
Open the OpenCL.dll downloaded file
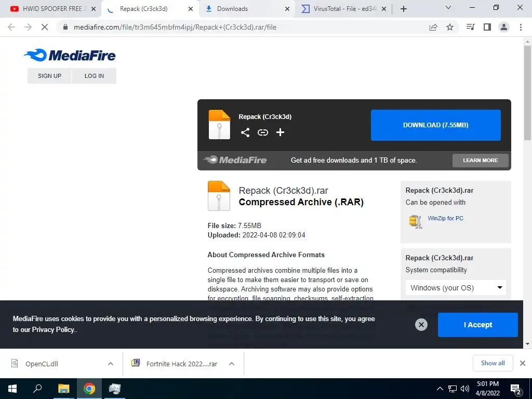click(x=43, y=364)
